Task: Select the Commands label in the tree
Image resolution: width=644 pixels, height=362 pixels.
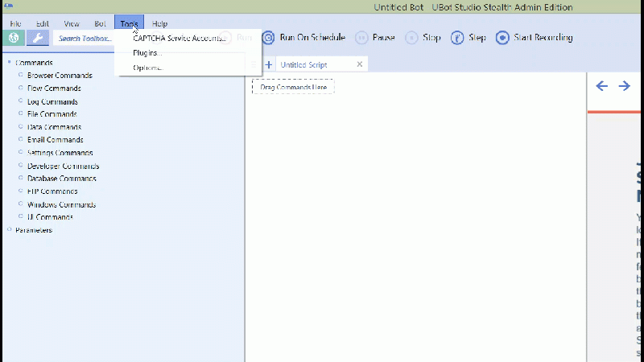Action: (x=34, y=63)
